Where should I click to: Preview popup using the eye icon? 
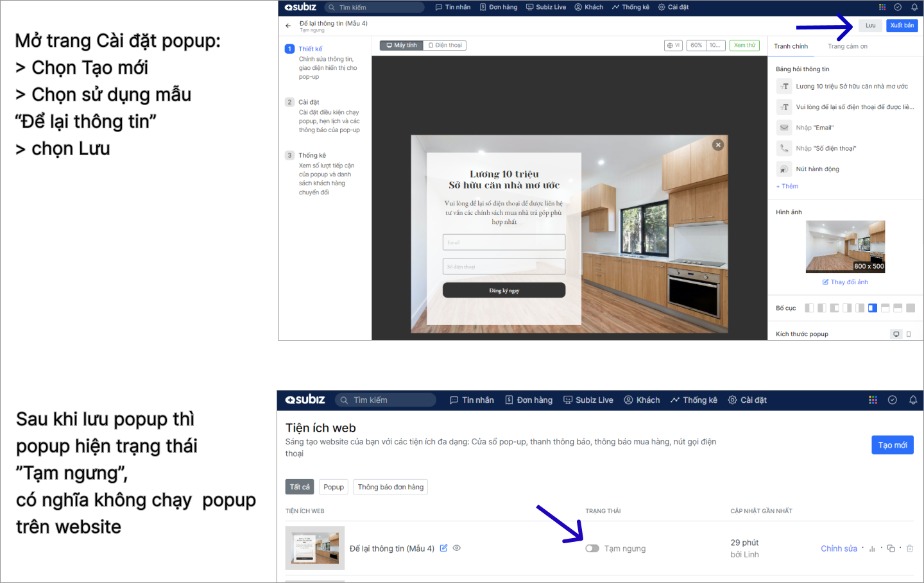(457, 548)
